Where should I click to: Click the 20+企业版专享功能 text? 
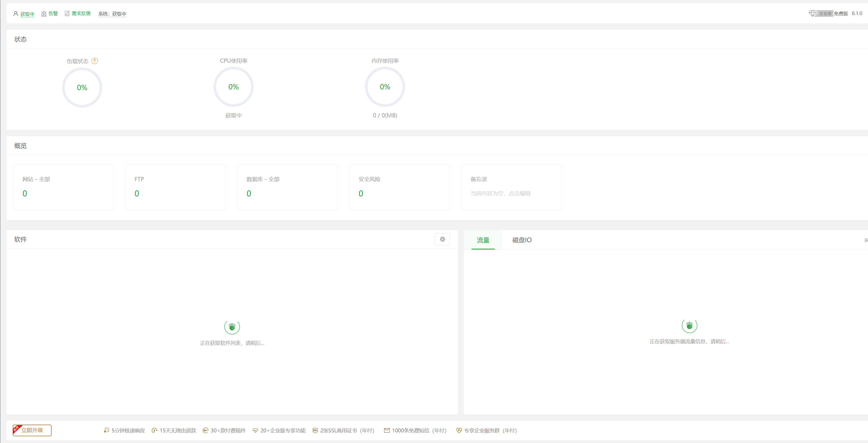pos(283,430)
